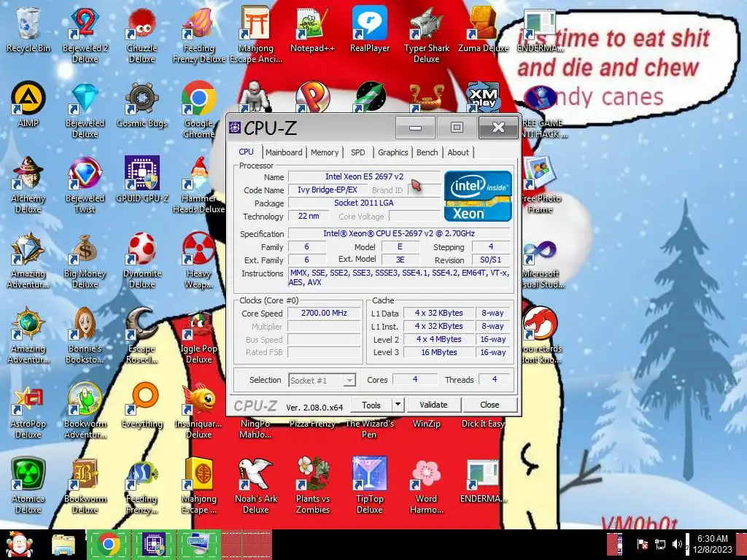
Task: Switch to the CPU tab
Action: tap(246, 152)
